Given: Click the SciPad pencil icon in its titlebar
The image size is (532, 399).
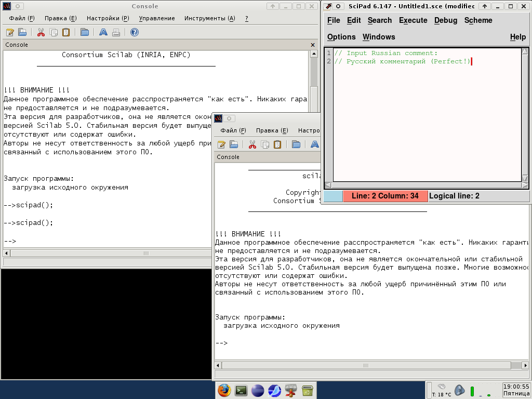Looking at the screenshot, I should [328, 6].
